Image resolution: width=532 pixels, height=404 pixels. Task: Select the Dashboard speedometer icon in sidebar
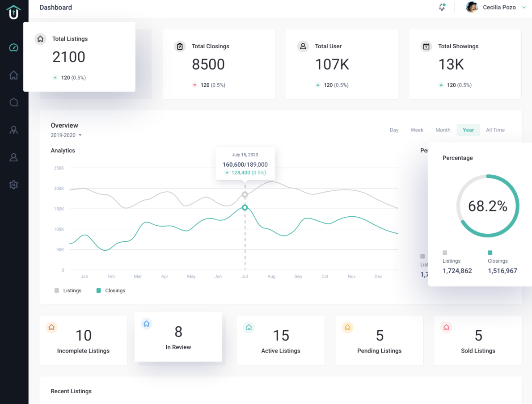(x=13, y=47)
